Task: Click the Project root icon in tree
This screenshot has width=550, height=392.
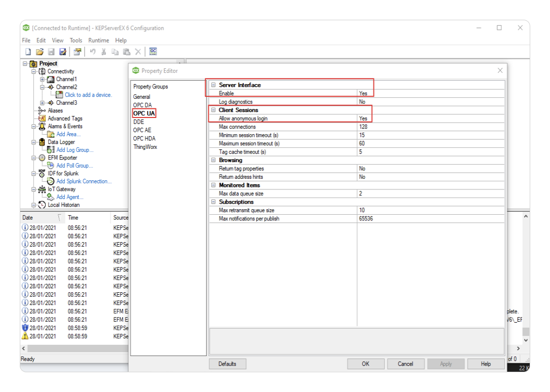Action: pyautogui.click(x=33, y=63)
